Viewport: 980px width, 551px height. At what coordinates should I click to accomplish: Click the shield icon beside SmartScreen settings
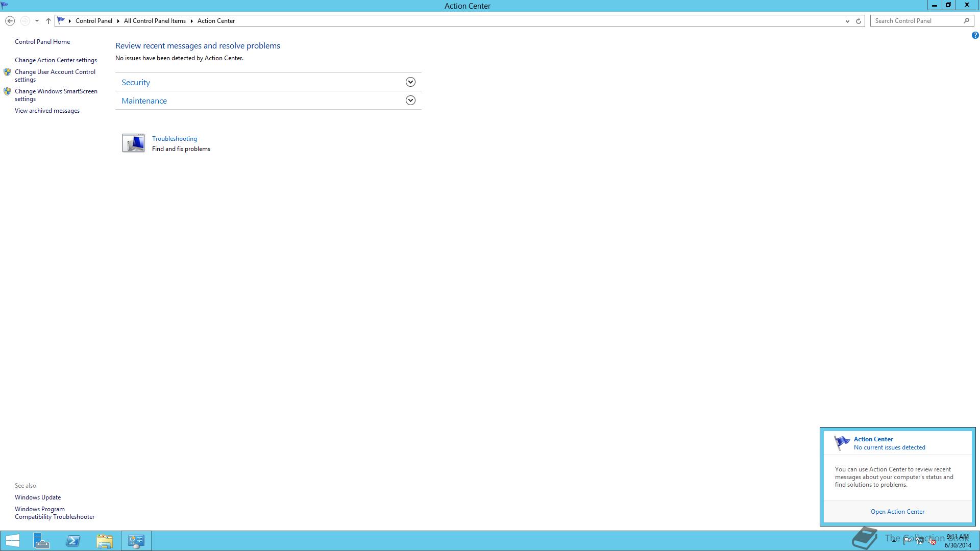tap(7, 91)
